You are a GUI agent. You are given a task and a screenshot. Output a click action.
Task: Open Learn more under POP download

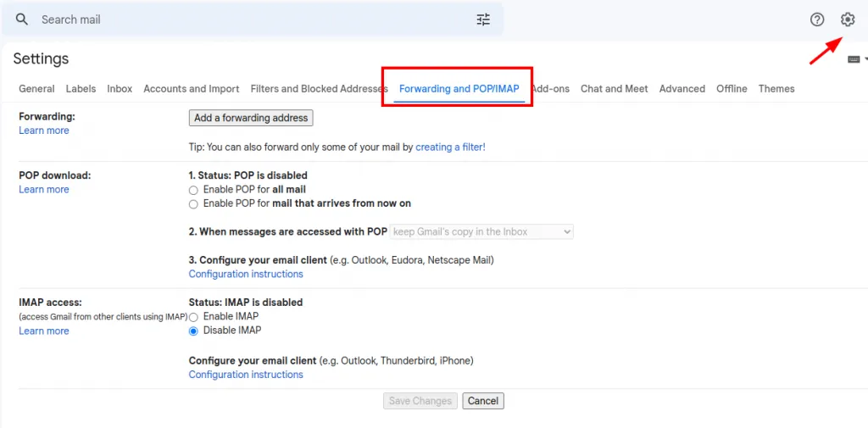(44, 189)
